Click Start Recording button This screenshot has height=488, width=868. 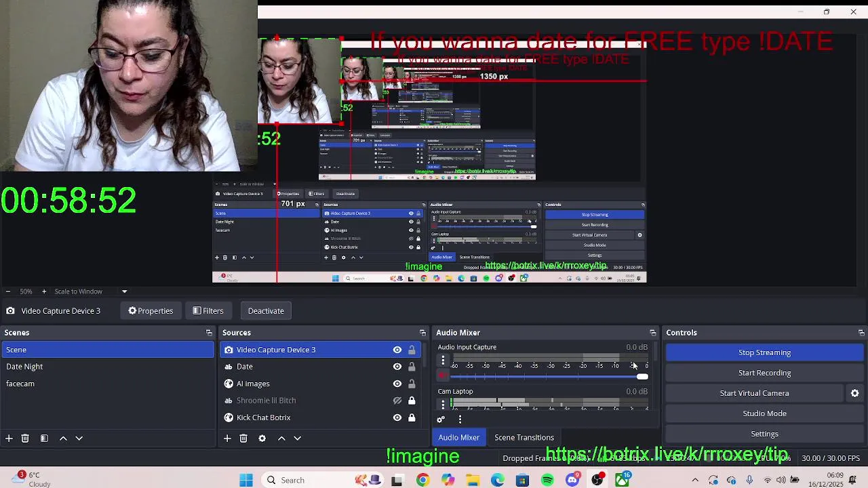point(764,373)
